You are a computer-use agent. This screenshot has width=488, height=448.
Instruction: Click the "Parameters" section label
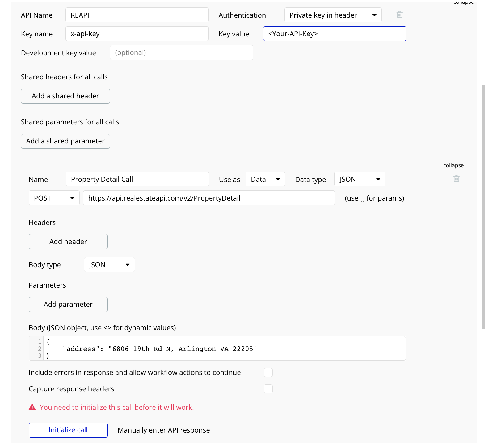coord(47,285)
